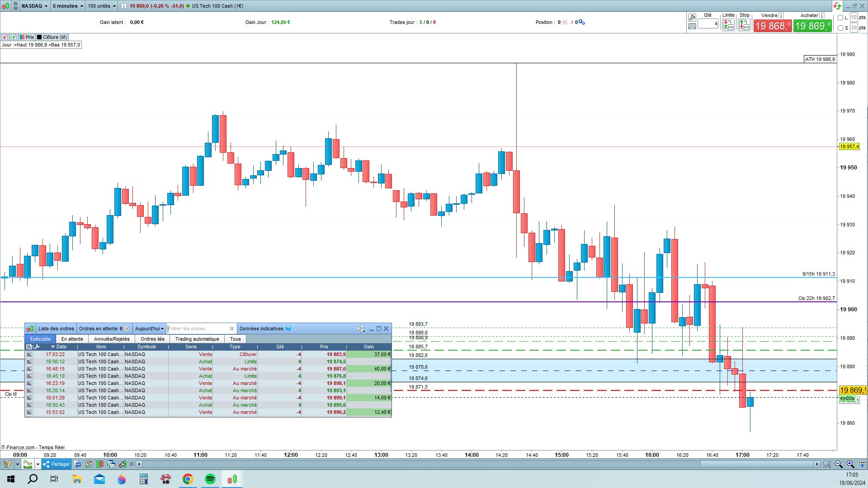
Task: Open the indicators wave chart icon
Action: point(28,464)
